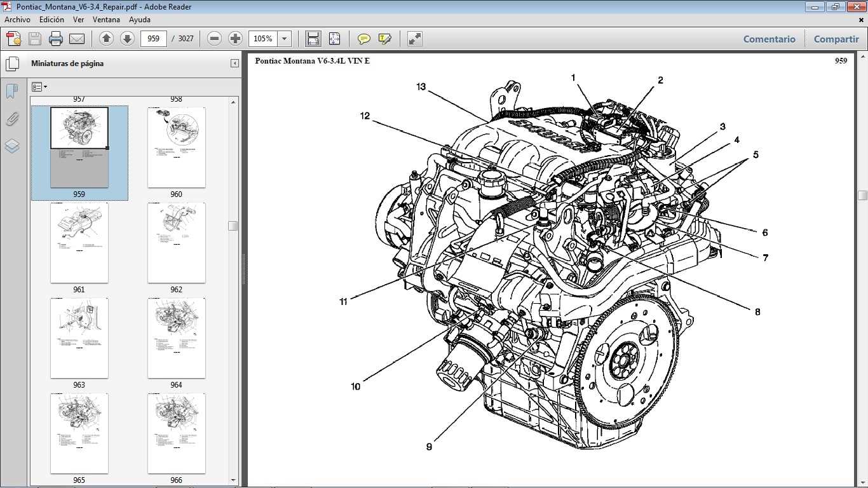Open the Archivo menu
Image resolution: width=868 pixels, height=488 pixels.
pyautogui.click(x=18, y=20)
